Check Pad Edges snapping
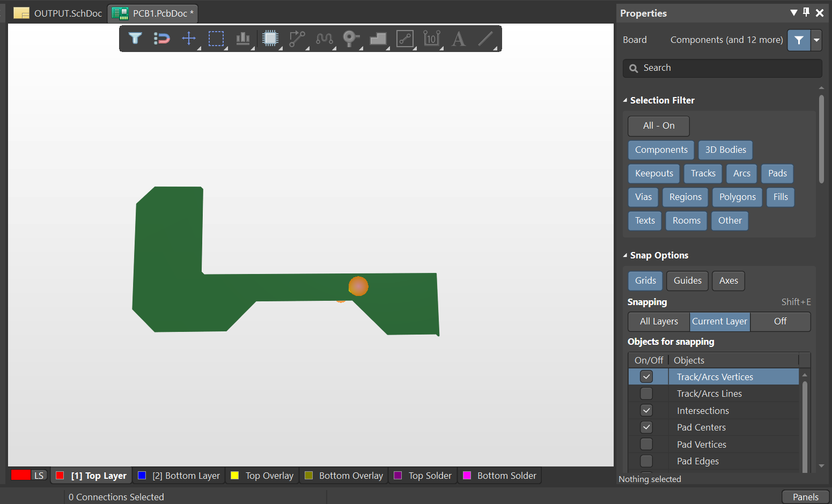 click(x=646, y=462)
